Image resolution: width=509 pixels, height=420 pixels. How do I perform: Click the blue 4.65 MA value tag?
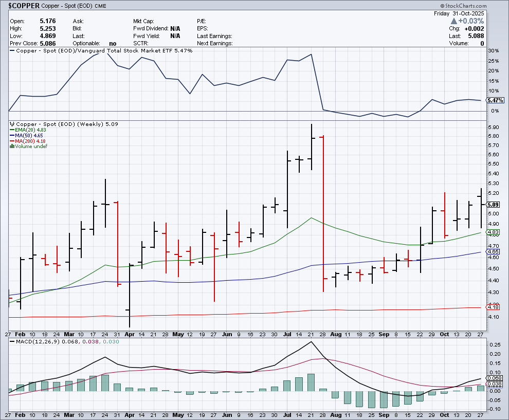coord(493,252)
